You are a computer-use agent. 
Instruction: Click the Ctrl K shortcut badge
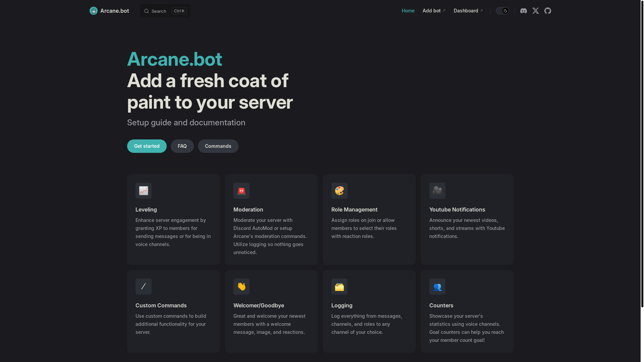179,11
